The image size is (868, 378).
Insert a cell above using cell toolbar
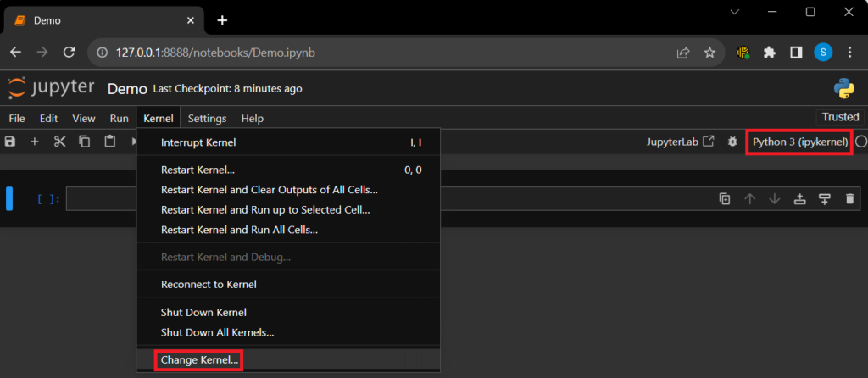[800, 199]
